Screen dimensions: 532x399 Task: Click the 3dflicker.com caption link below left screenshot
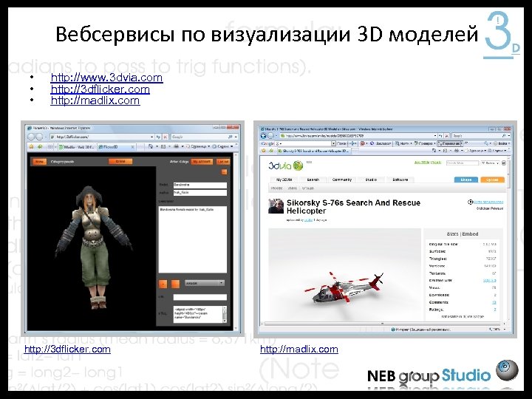pyautogui.click(x=67, y=349)
